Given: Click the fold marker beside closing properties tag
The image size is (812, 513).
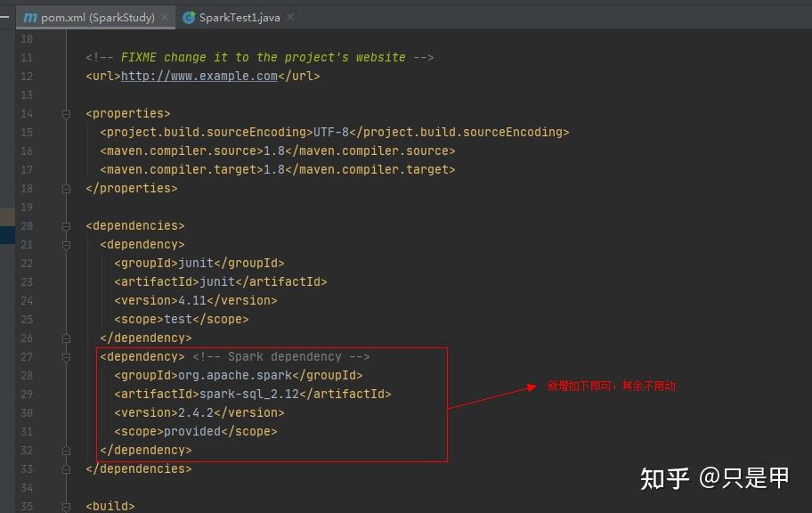Looking at the screenshot, I should tap(66, 188).
